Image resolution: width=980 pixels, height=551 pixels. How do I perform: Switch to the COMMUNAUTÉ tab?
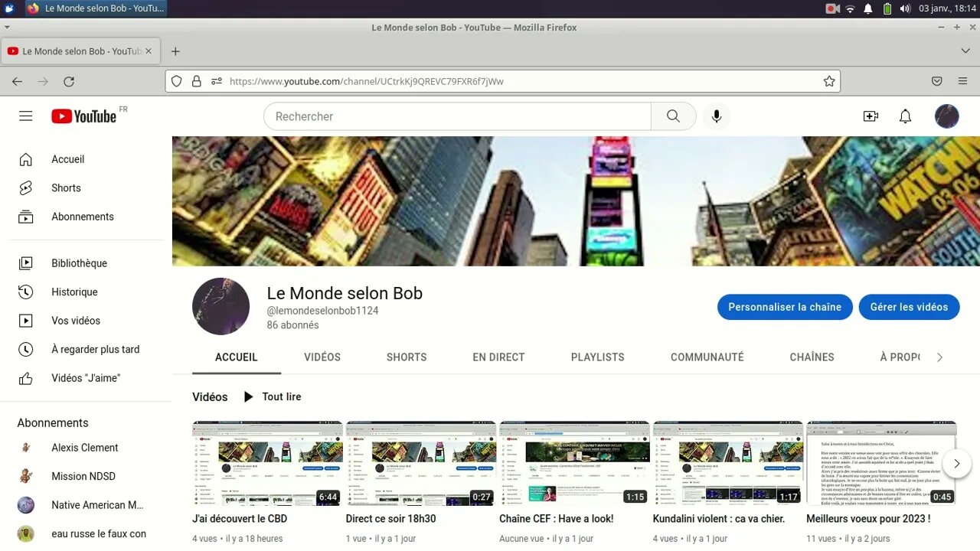point(707,357)
